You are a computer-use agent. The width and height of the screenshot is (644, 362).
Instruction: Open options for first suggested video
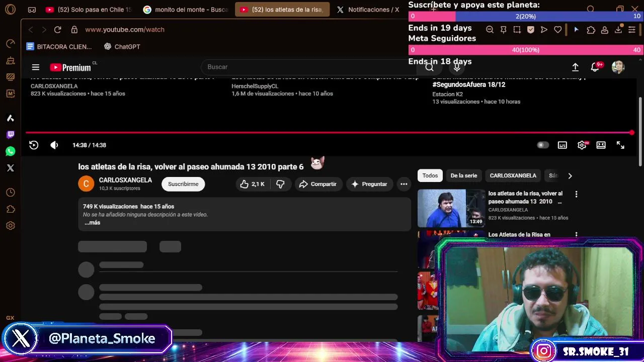(x=576, y=194)
